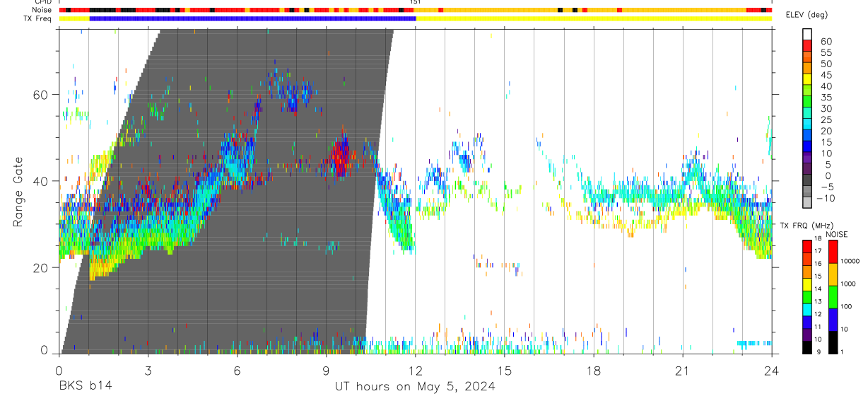Click the x-axis tick label 6

pos(237,371)
